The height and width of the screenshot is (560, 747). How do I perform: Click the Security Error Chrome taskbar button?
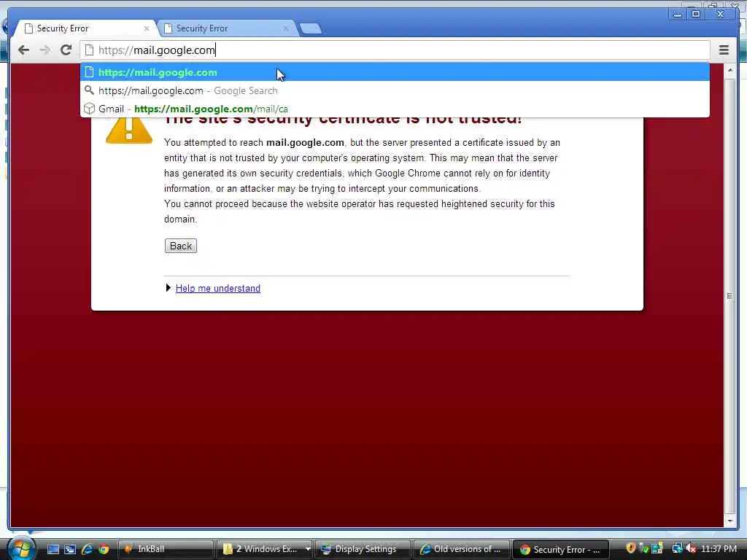(x=560, y=549)
